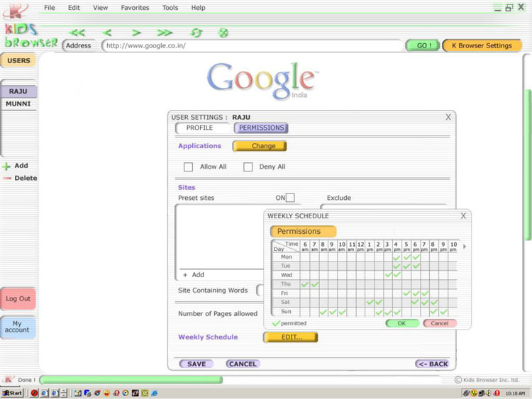
Task: Click the green plus Add user icon
Action: [x=6, y=166]
